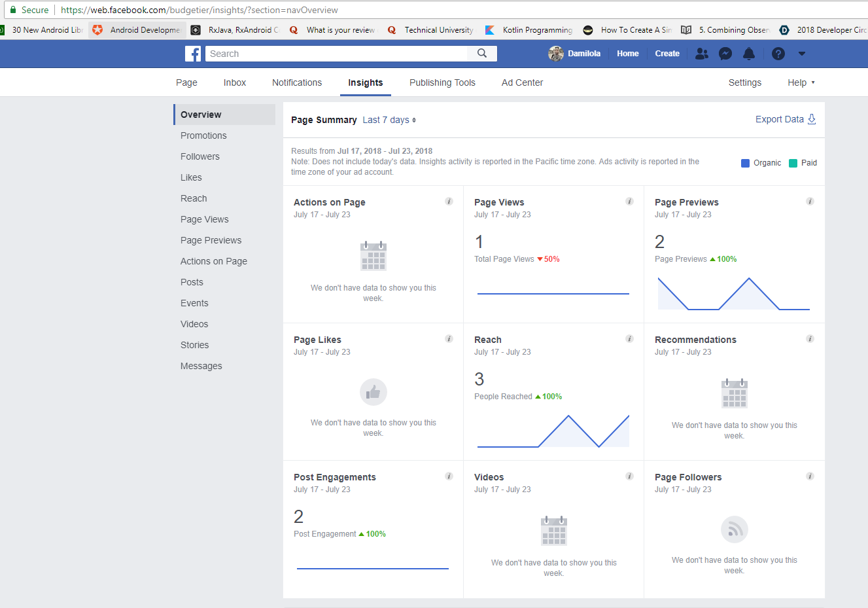Click the Paid legend color swatch
The height and width of the screenshot is (608, 868).
click(793, 163)
